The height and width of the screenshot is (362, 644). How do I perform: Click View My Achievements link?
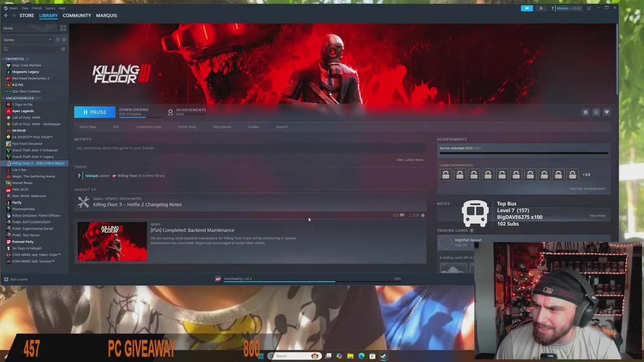point(587,189)
